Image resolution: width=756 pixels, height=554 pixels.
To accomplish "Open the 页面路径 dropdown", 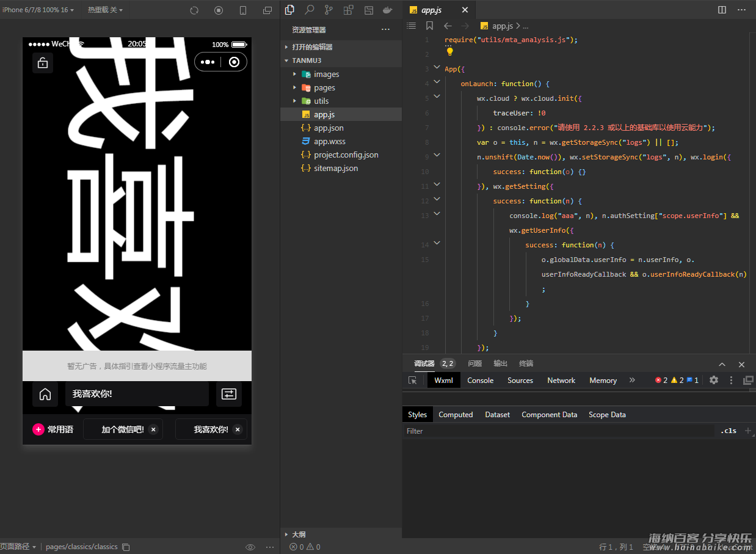I will click(18, 547).
